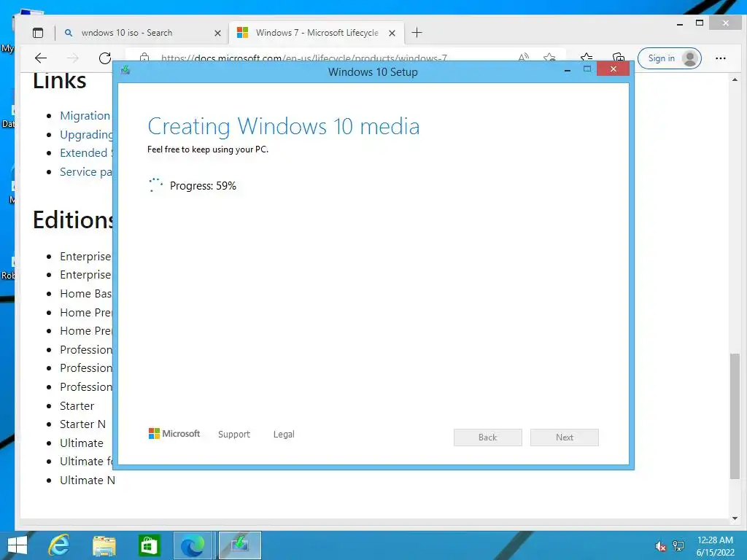The width and height of the screenshot is (747, 560).
Task: Refresh the current Edge page
Action: pyautogui.click(x=105, y=58)
